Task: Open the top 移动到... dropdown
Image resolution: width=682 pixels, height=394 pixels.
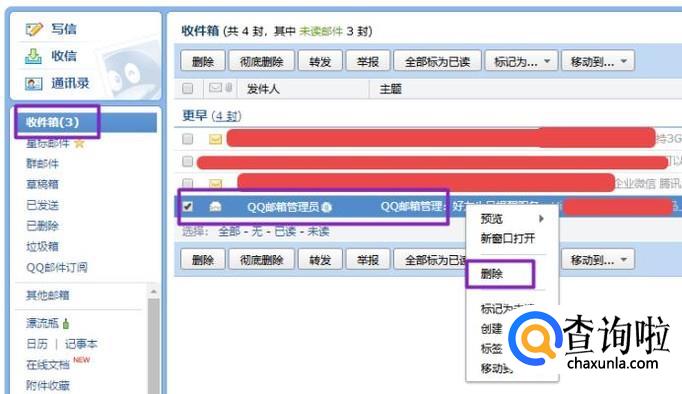Action: (x=598, y=61)
